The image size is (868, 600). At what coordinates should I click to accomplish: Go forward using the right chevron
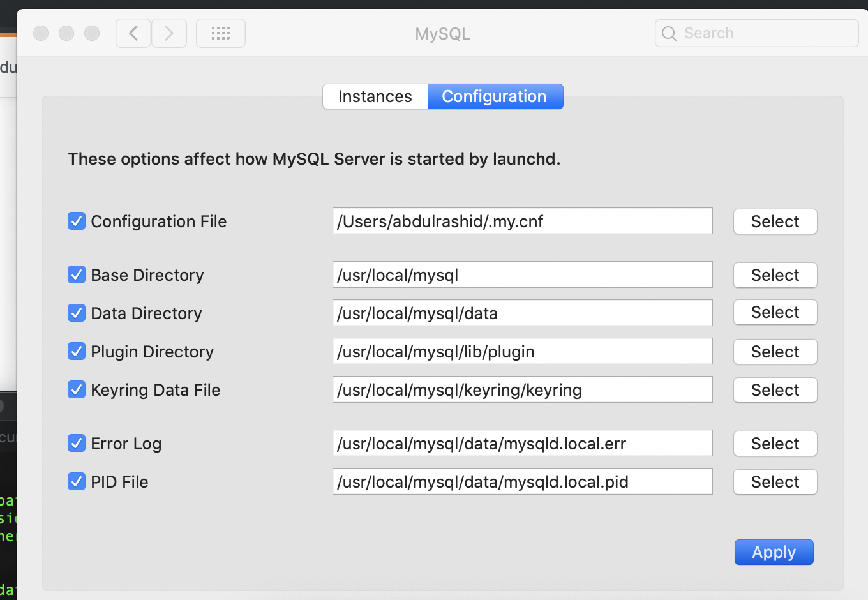(x=169, y=33)
